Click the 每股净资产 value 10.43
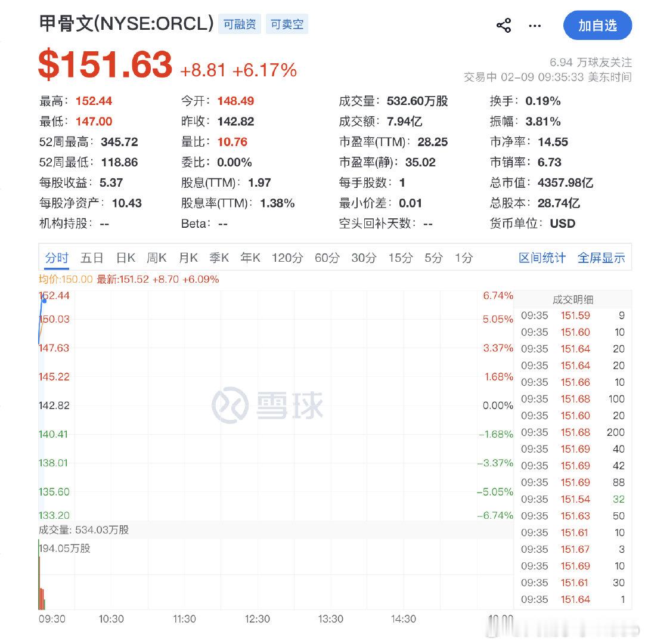The width and height of the screenshot is (645, 644). click(x=127, y=203)
